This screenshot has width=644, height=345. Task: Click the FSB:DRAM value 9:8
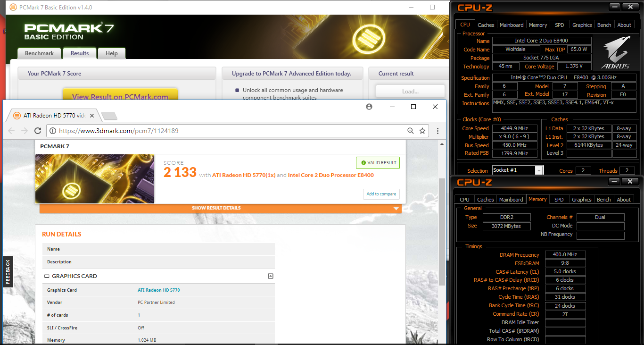(565, 263)
